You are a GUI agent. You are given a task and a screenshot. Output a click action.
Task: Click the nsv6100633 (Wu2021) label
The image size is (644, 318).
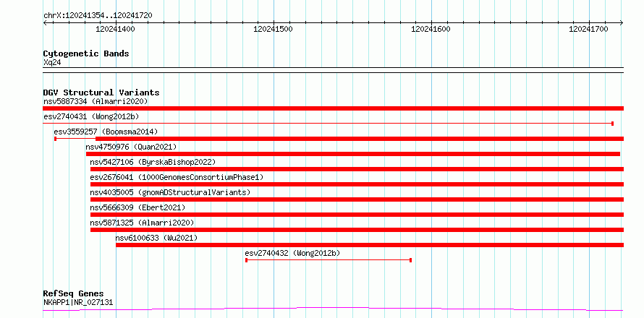(x=156, y=238)
